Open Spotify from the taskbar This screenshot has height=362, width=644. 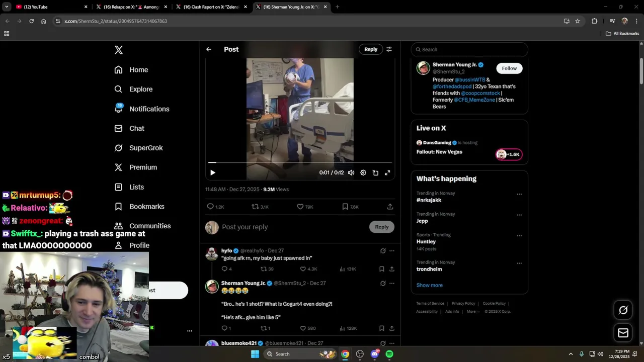pos(389,354)
